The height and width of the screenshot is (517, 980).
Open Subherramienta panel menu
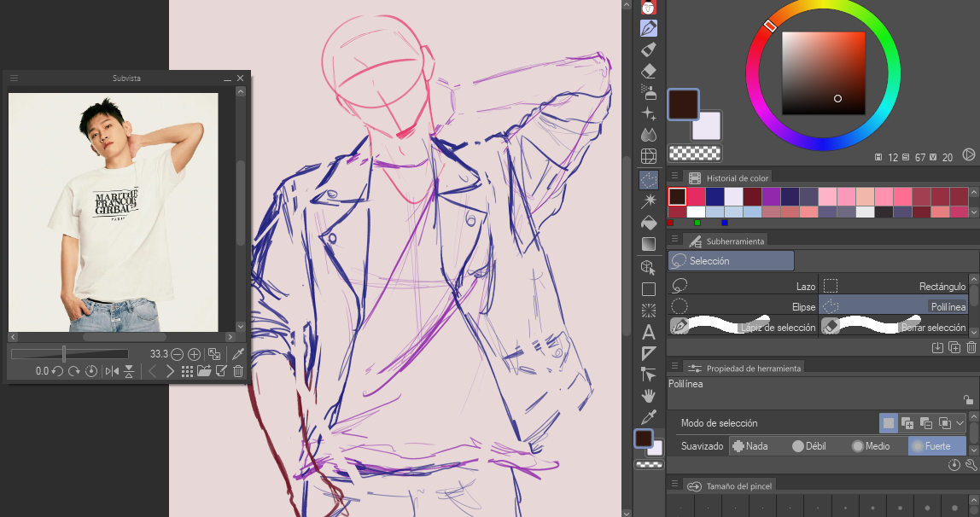click(674, 239)
